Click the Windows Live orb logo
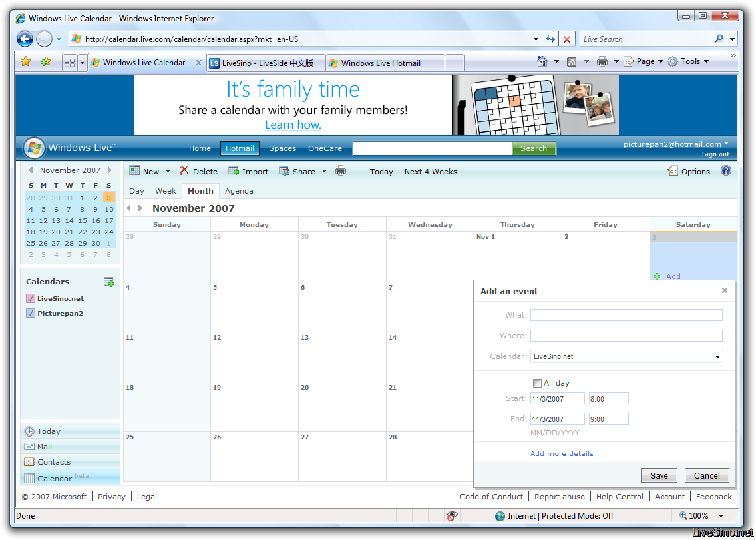The height and width of the screenshot is (540, 756). pyautogui.click(x=34, y=148)
